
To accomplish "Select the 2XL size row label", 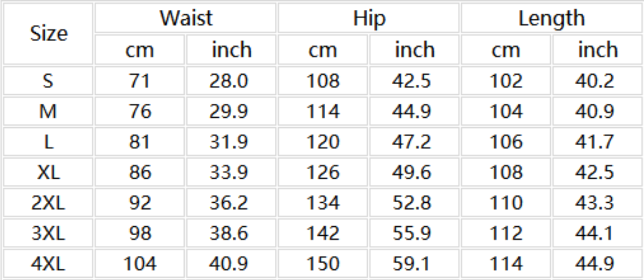I will tap(48, 203).
